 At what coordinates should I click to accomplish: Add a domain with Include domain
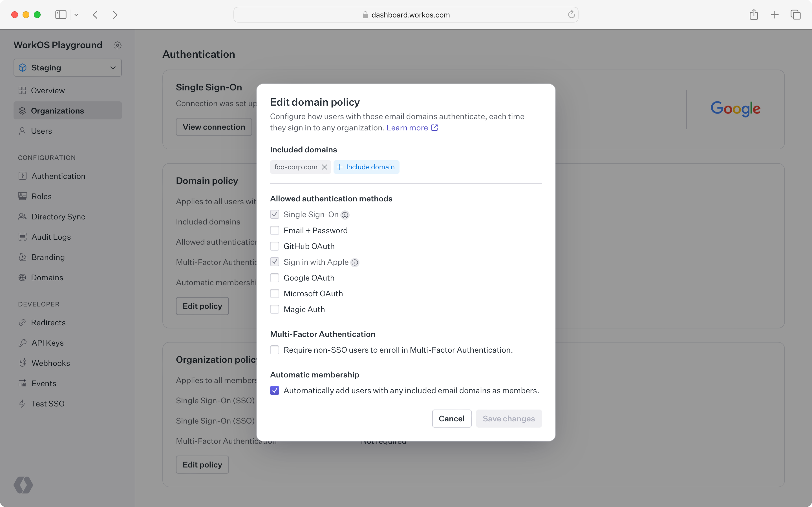coord(366,167)
